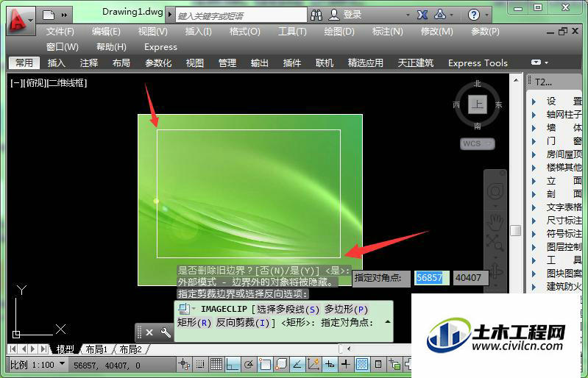The width and height of the screenshot is (588, 378).
Task: Select the Pan hand tool
Action: click(x=495, y=223)
